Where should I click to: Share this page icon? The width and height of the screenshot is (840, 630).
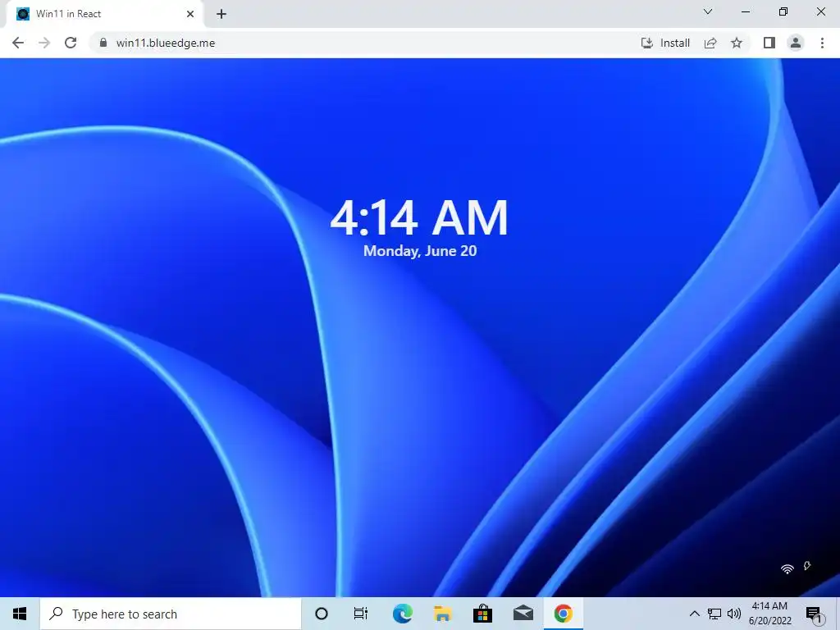(710, 43)
